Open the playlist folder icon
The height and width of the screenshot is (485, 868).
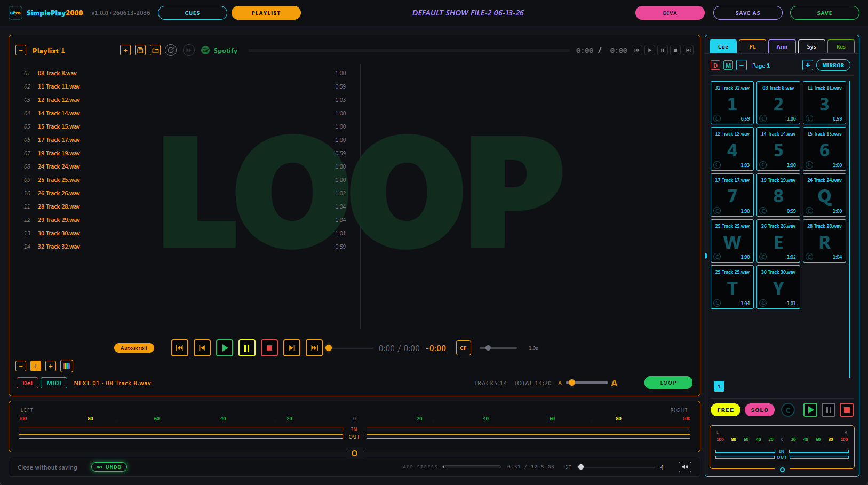(155, 50)
